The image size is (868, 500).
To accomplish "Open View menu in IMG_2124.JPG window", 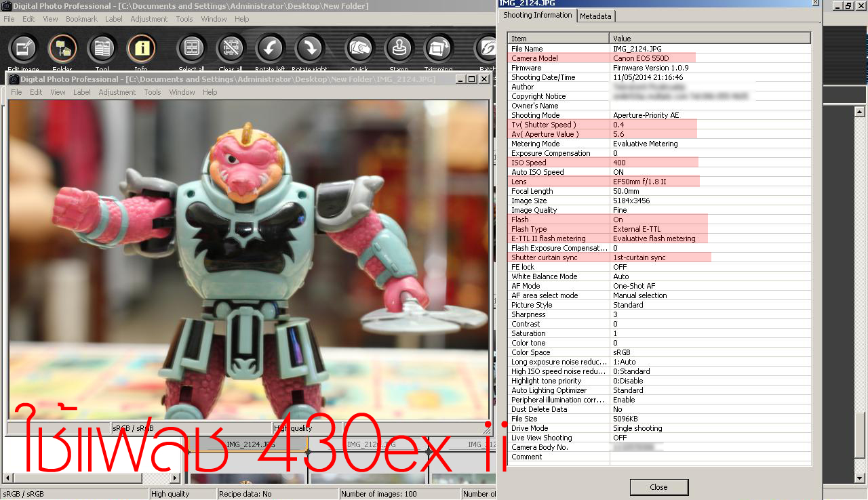I will [x=58, y=92].
